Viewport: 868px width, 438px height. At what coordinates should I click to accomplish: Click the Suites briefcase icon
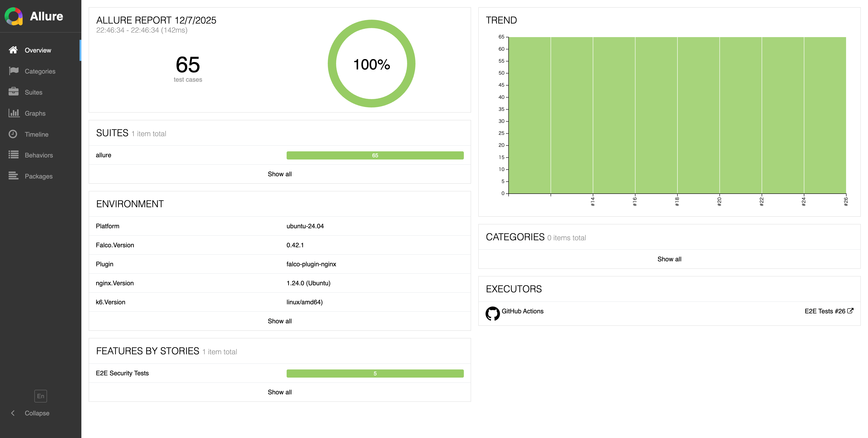[x=14, y=92]
